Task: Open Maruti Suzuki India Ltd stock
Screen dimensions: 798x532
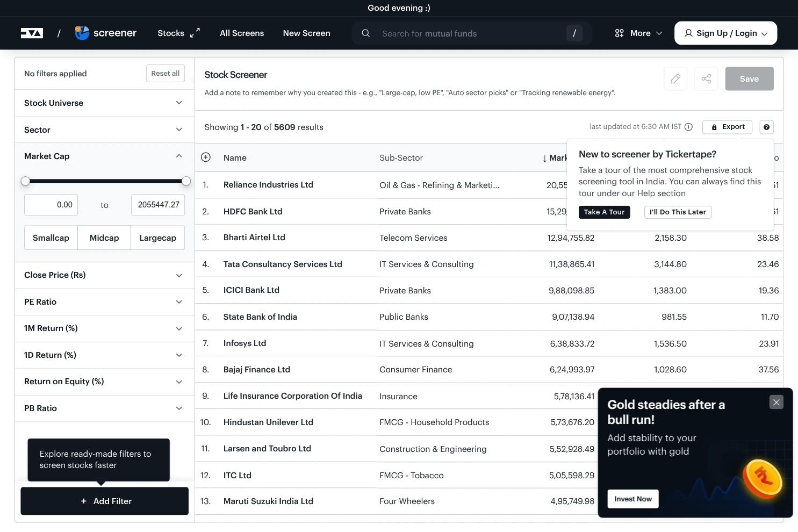Action: [x=268, y=501]
